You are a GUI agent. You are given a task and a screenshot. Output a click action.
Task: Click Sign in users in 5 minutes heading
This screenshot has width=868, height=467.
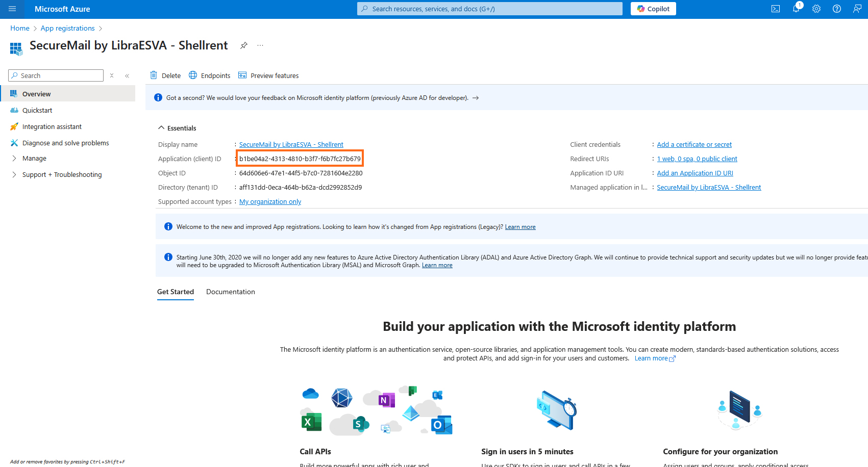pyautogui.click(x=527, y=452)
